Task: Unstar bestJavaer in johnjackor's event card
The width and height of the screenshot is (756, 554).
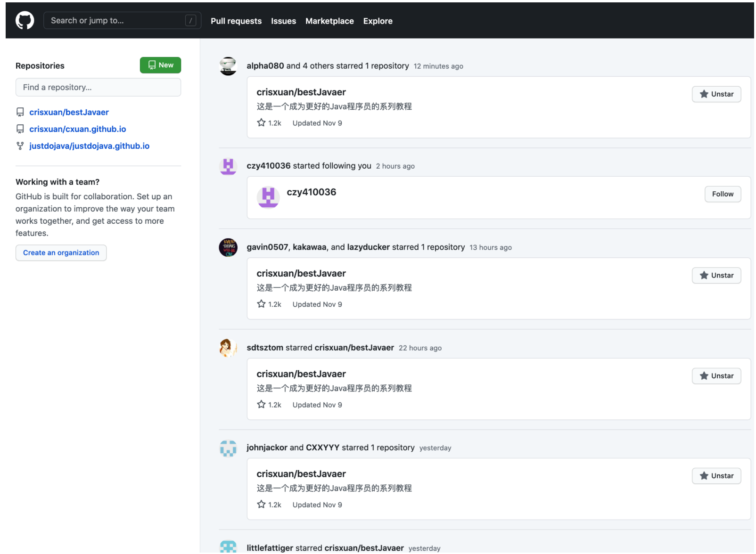Action: pos(716,476)
